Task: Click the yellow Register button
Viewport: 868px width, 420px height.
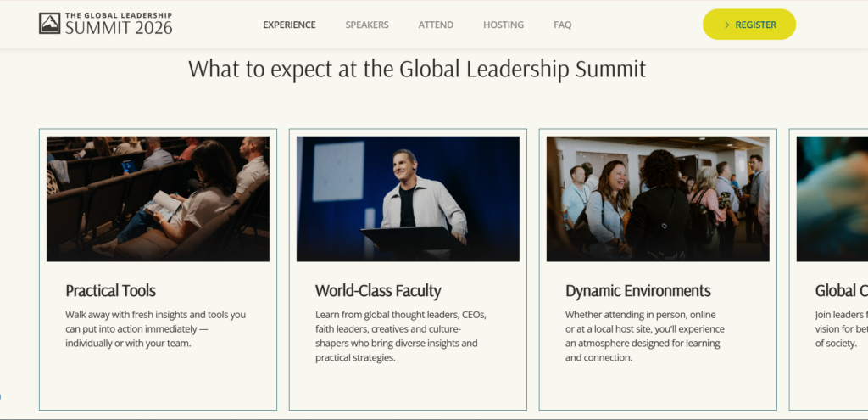Action: pyautogui.click(x=749, y=25)
